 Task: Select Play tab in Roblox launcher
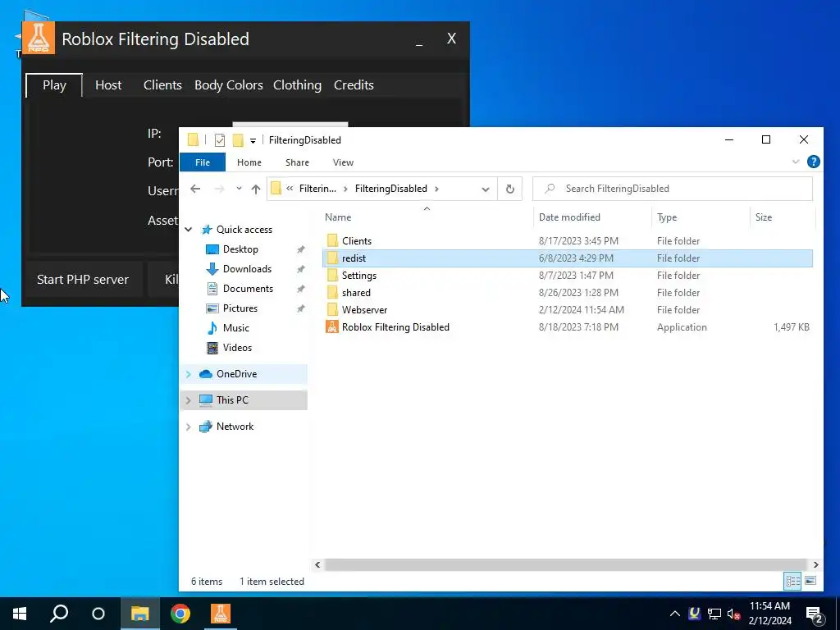click(x=54, y=85)
